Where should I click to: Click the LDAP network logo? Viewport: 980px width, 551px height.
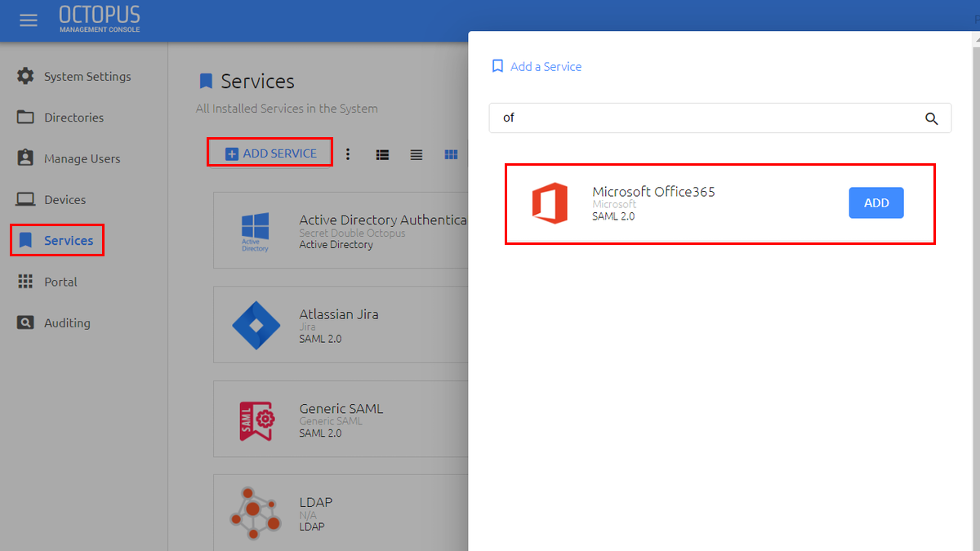click(255, 513)
